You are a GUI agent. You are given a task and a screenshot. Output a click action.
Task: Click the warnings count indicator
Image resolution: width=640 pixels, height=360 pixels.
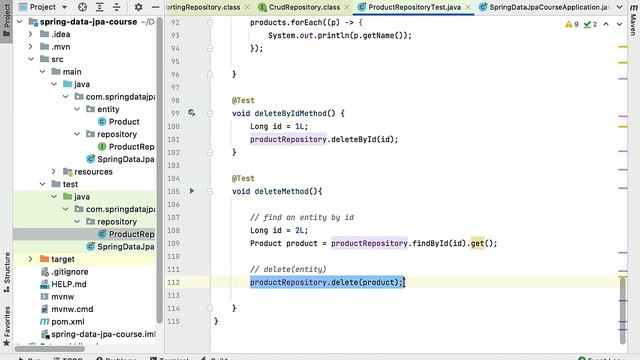[572, 24]
